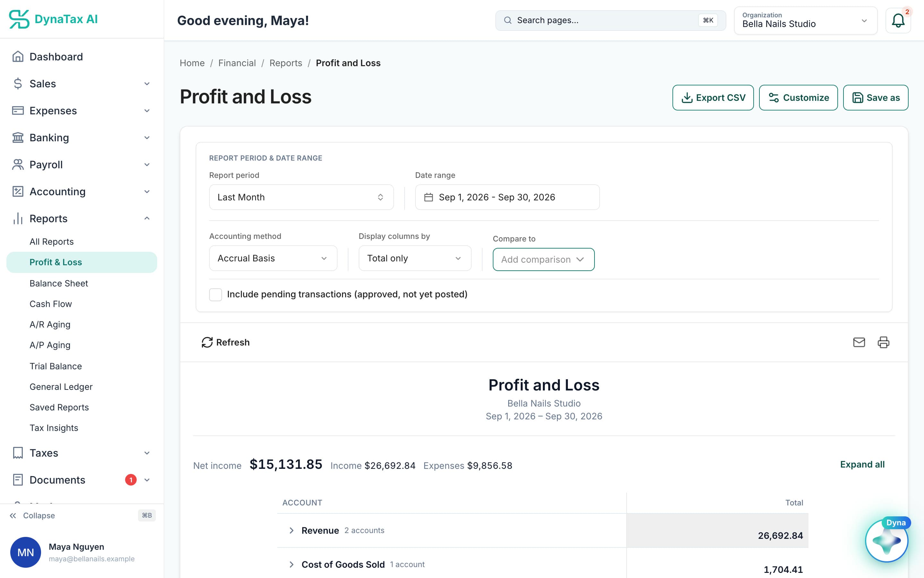Open the Add comparison dropdown
Screen dimensions: 924x578
click(x=543, y=259)
